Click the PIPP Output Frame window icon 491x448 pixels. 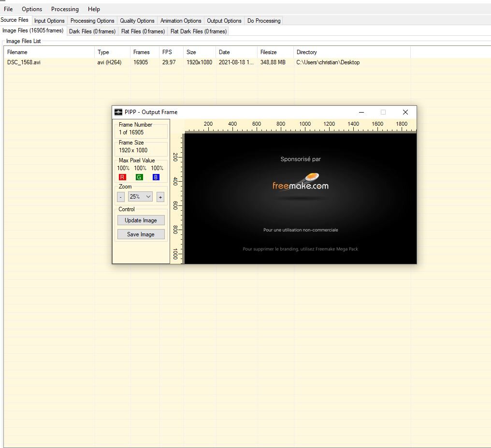click(x=118, y=112)
